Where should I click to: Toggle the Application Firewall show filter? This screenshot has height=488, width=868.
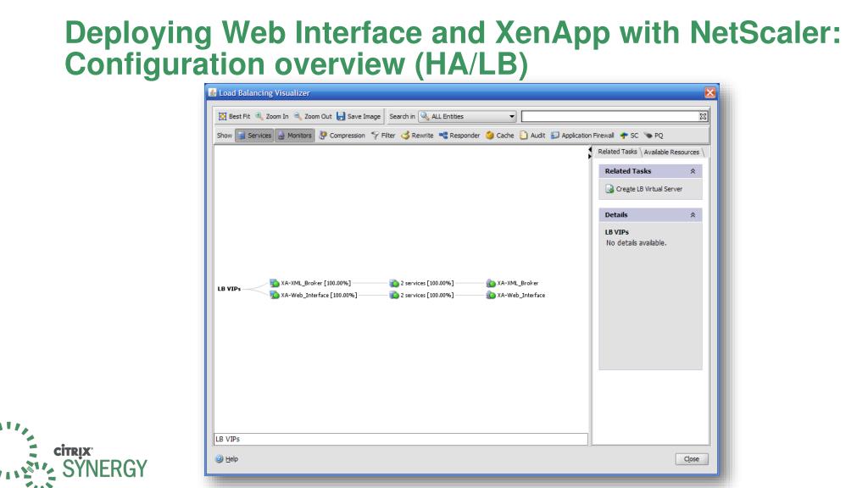pos(582,136)
